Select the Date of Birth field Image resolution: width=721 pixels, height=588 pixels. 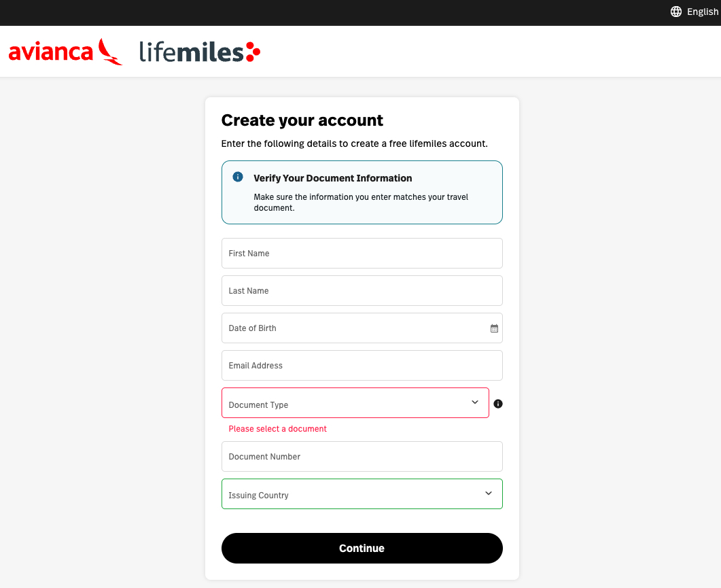pos(353,328)
